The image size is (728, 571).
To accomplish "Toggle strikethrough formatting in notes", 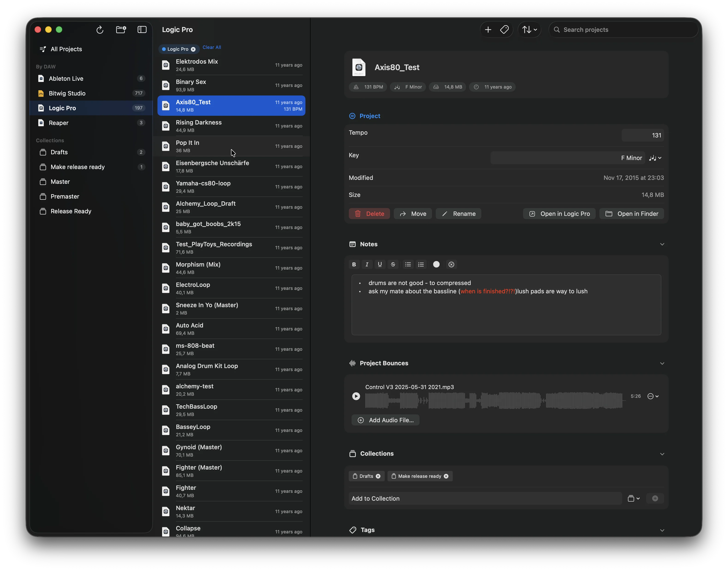I will (x=393, y=265).
